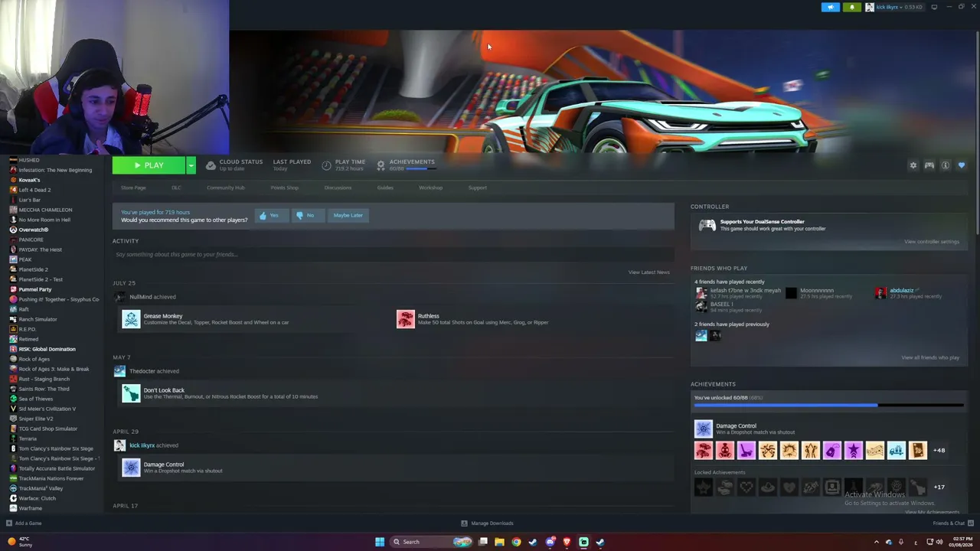The image size is (980, 551).
Task: Select R.E.P.O. in the library list
Action: pyautogui.click(x=27, y=329)
